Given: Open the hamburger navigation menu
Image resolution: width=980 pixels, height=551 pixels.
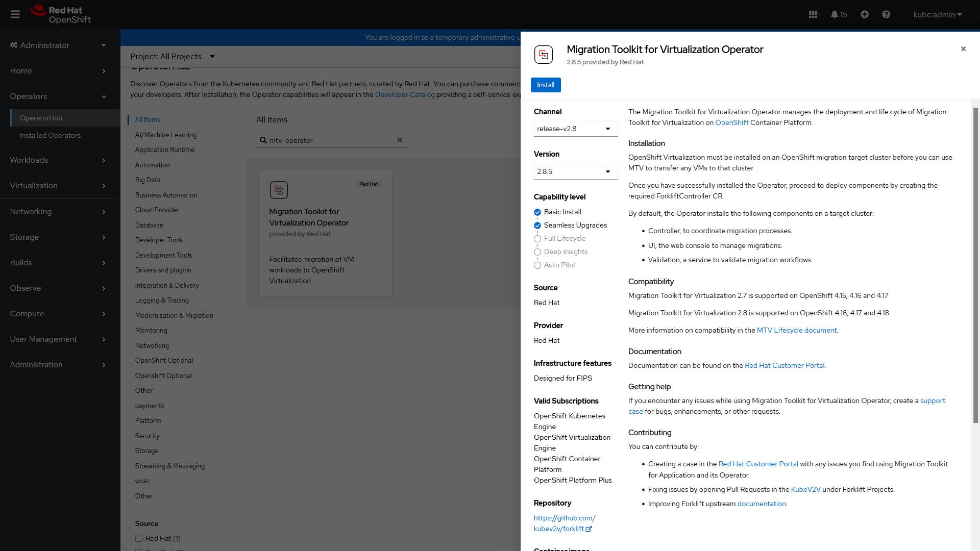Looking at the screenshot, I should [15, 14].
